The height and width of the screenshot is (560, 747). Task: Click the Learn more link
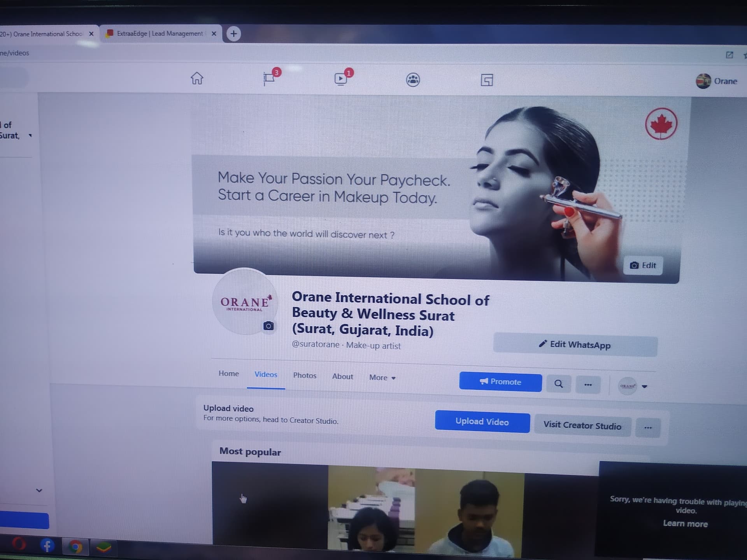685,523
